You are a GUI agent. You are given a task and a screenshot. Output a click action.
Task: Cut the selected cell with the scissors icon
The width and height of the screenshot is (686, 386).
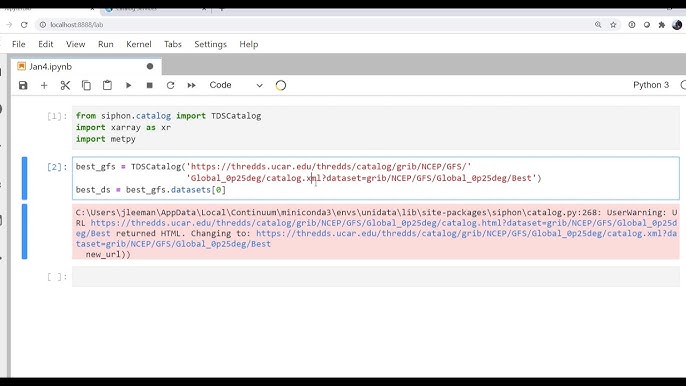tap(65, 85)
